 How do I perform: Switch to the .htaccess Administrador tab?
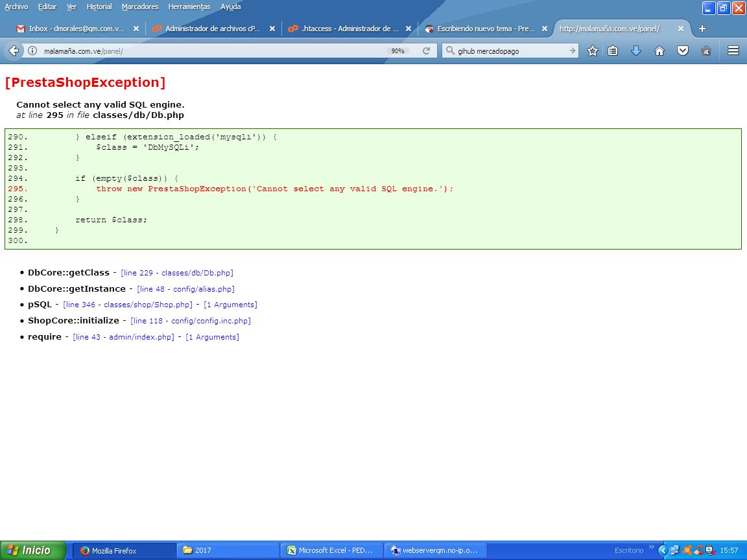pyautogui.click(x=350, y=29)
